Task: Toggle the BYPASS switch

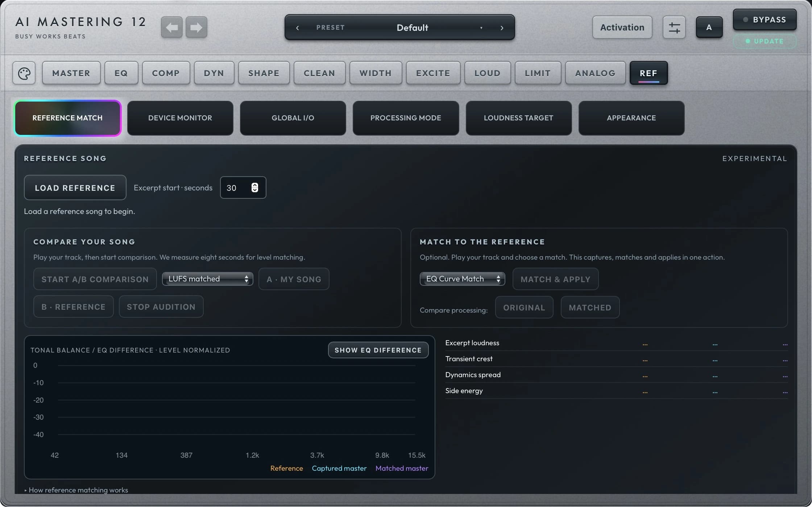Action: coord(765,20)
